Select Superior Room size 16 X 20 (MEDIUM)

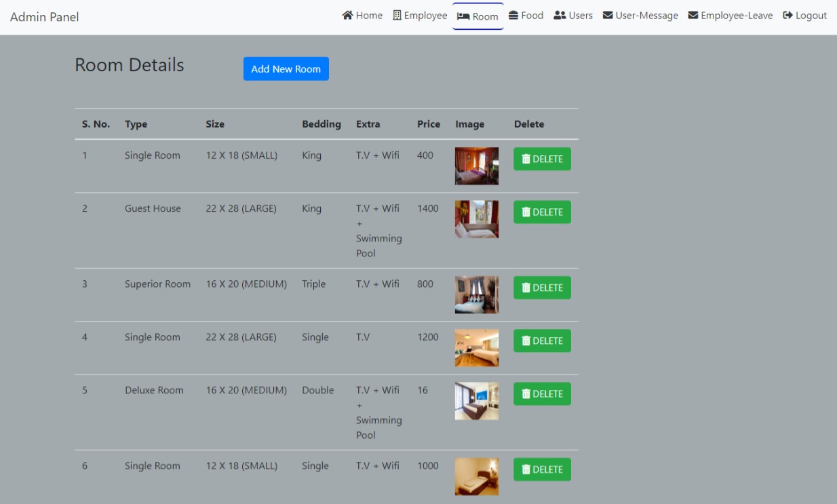(246, 284)
